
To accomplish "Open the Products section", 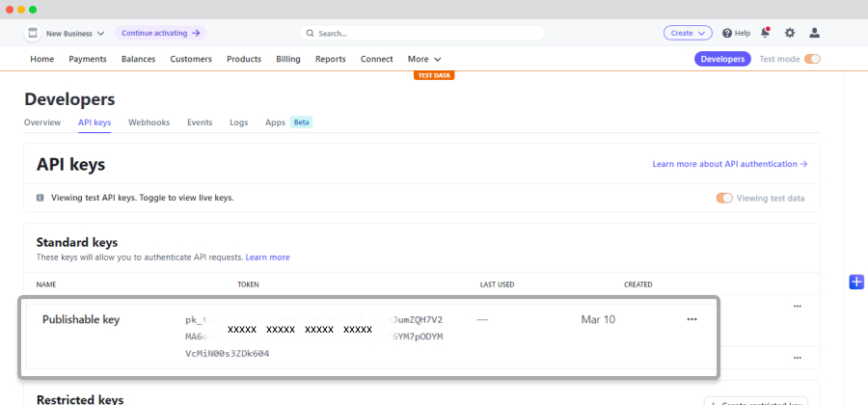I will point(244,59).
